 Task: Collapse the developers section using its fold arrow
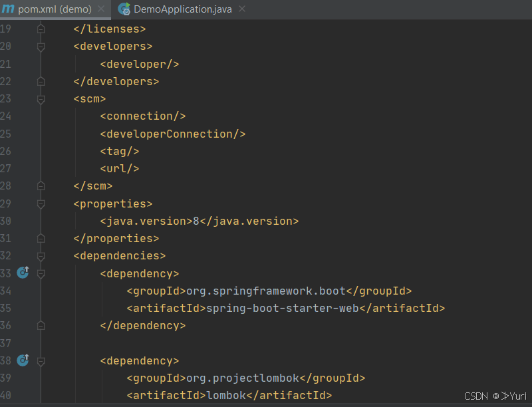pos(41,47)
